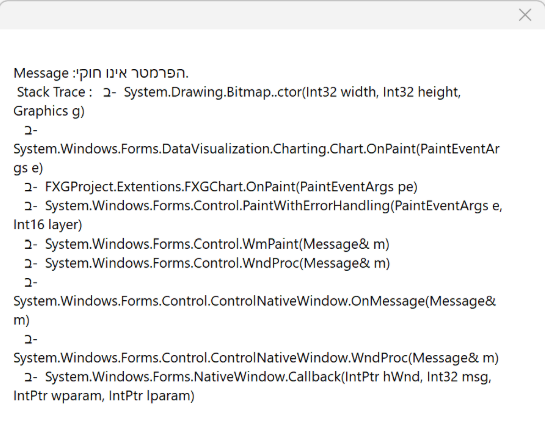Click the 'IntPtr wparam, IntPtr lparam)' line

104,396
